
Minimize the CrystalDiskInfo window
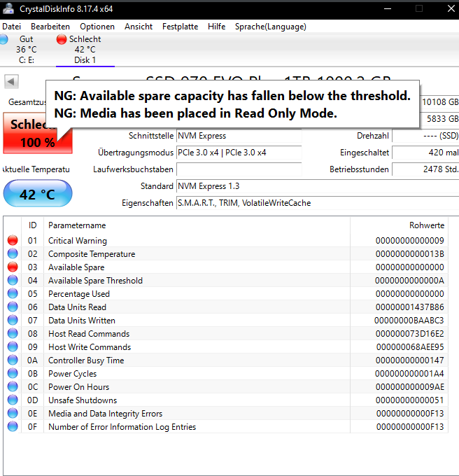[388, 8]
